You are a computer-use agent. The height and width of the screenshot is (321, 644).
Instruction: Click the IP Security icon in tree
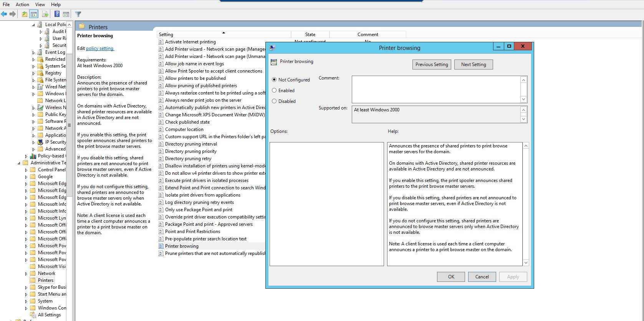click(40, 142)
